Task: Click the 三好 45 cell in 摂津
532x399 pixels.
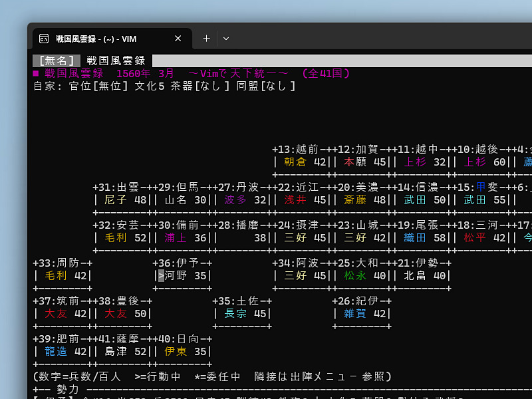Action: click(305, 238)
